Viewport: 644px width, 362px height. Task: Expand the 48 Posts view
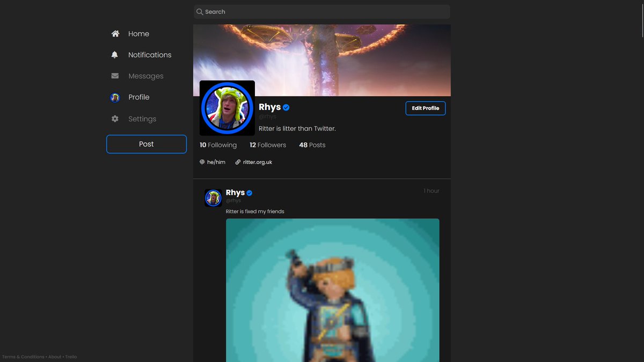pos(312,145)
